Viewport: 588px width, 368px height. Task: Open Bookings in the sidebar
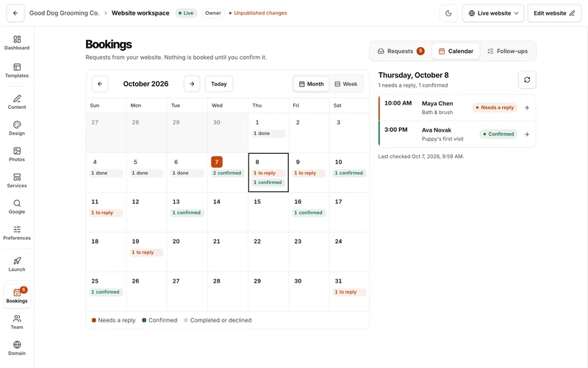point(17,296)
